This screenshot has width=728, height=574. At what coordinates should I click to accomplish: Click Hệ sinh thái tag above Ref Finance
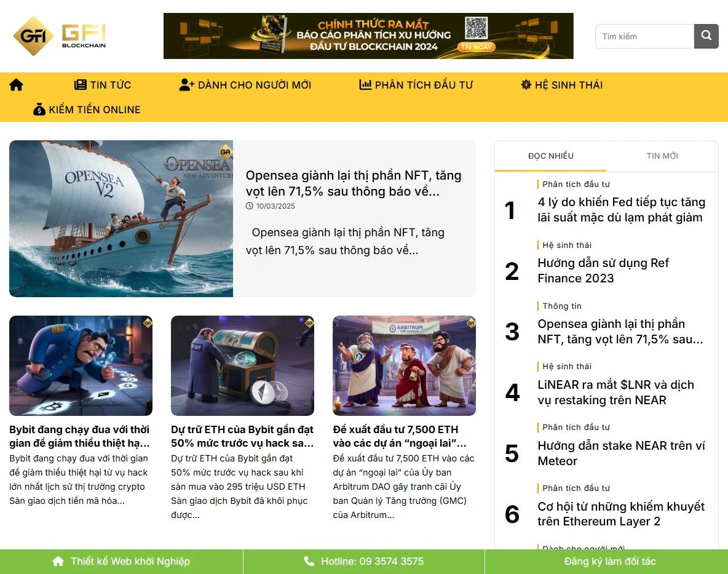(567, 245)
